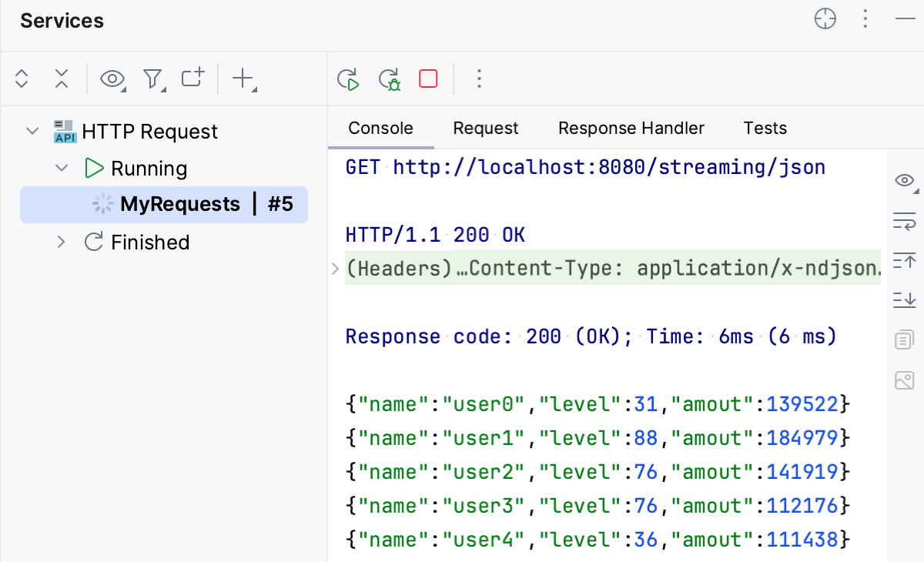The image size is (924, 562).
Task: Switch to the Response Handler tab
Action: pos(631,128)
